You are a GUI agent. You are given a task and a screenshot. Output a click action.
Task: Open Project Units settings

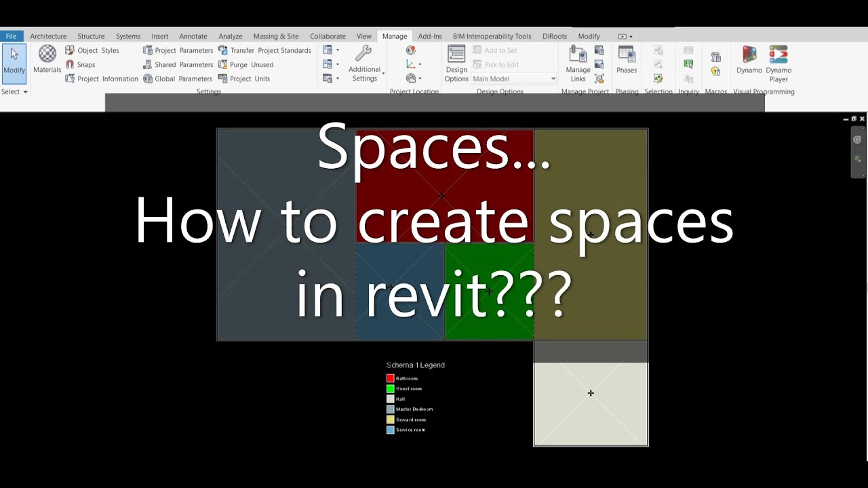pyautogui.click(x=244, y=79)
